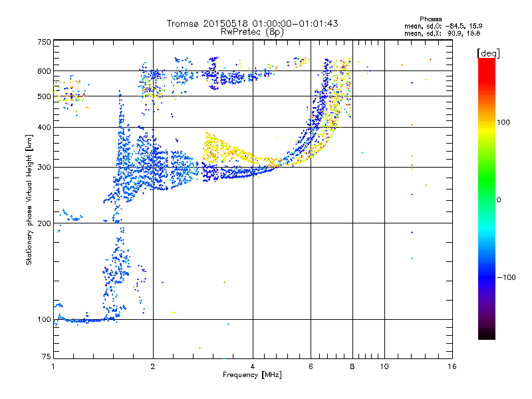
Task: Click the 'Frequency [MHz]' axis title
Action: (252, 375)
